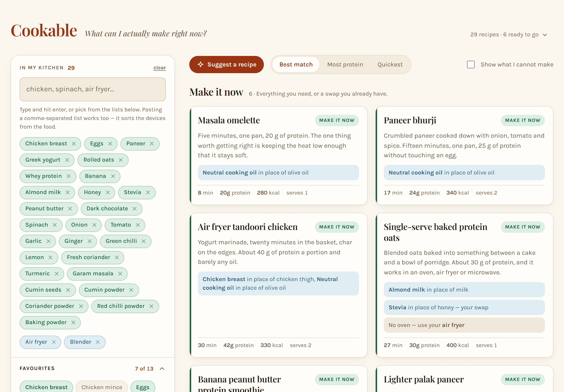Remove the Stevia sweetener chip
564x392 pixels.
(148, 192)
